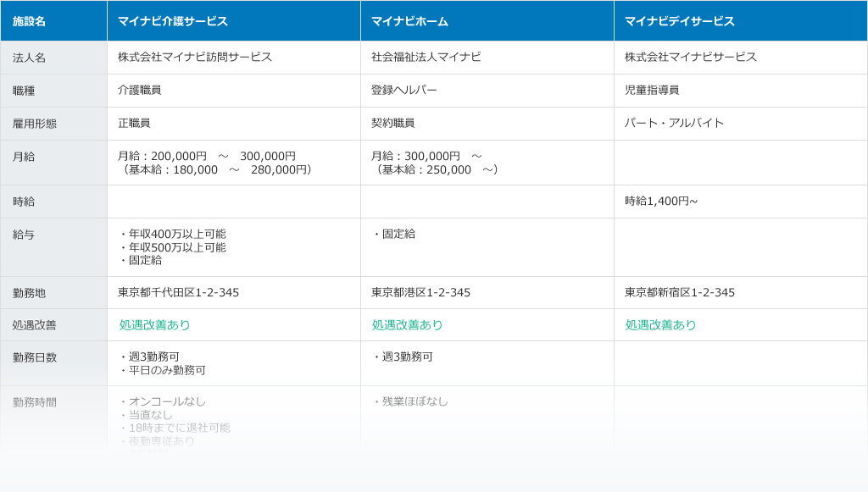Open 処遇改善あり link under マイナビホーム
Image resolution: width=868 pixels, height=492 pixels.
click(408, 325)
